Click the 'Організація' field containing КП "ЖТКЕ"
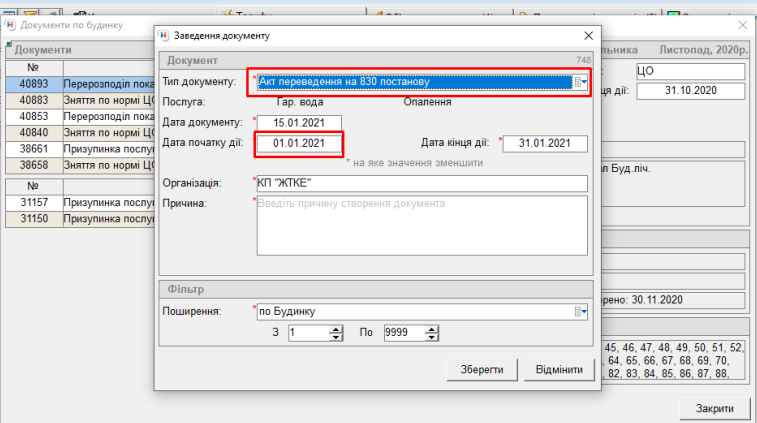Image resolution: width=757 pixels, height=423 pixels. 420,183
